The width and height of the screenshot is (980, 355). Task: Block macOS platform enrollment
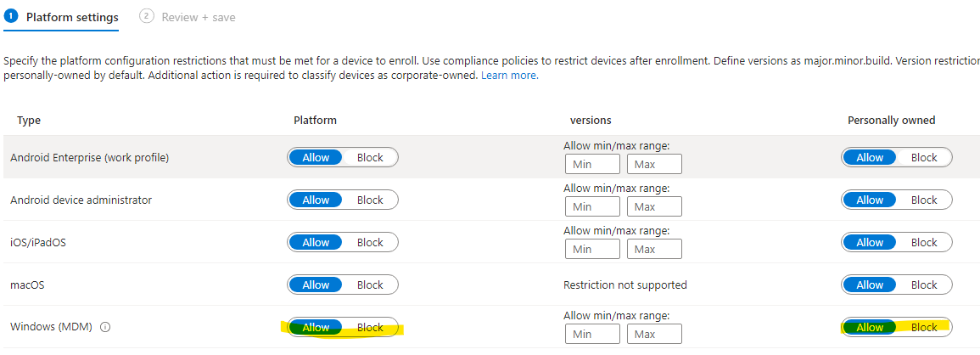coord(369,285)
